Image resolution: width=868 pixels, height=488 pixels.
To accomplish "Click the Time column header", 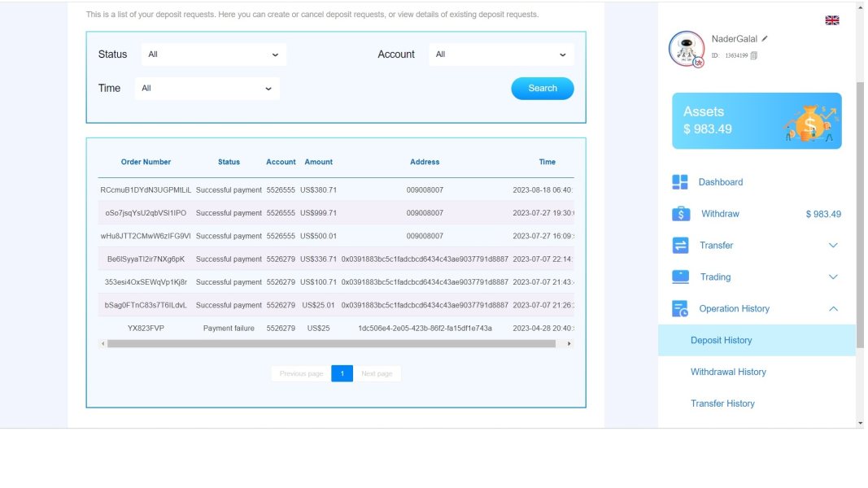I will [x=547, y=162].
